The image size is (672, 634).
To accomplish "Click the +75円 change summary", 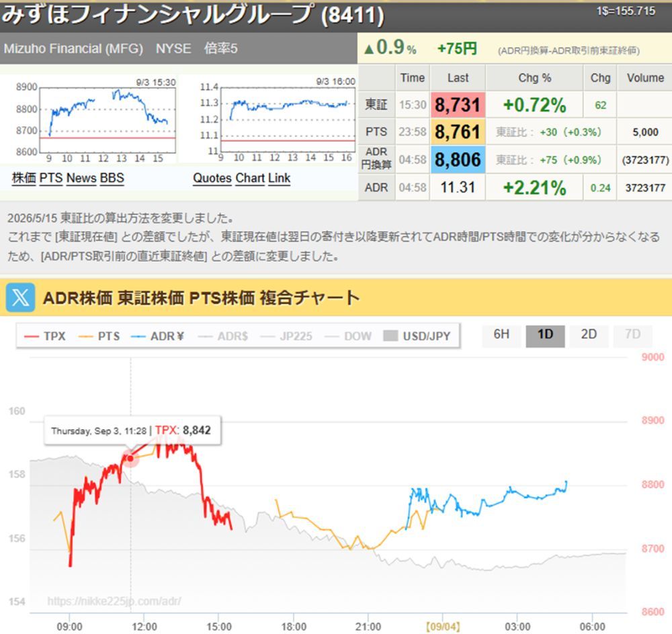I will click(457, 48).
